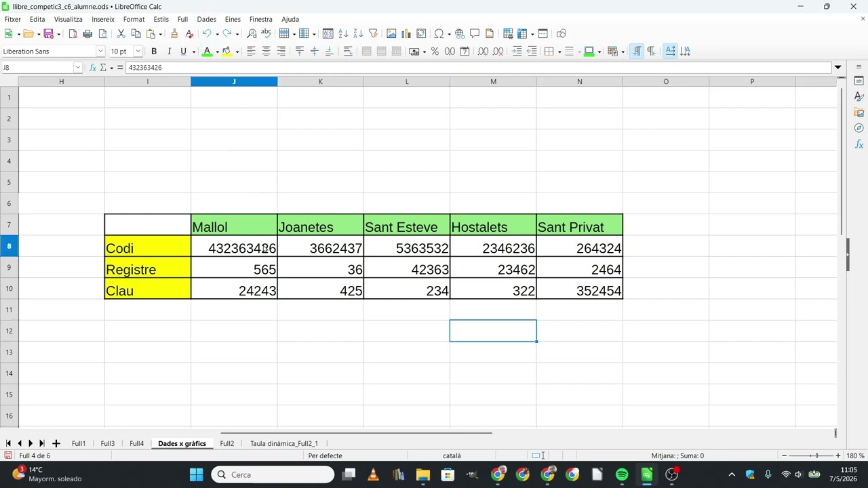
Task: Click the Save document icon
Action: [48, 34]
